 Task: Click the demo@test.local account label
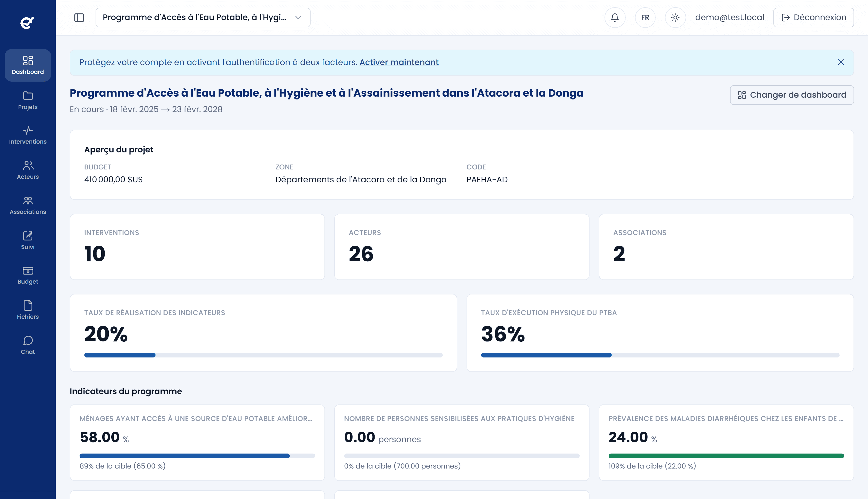[x=730, y=18]
